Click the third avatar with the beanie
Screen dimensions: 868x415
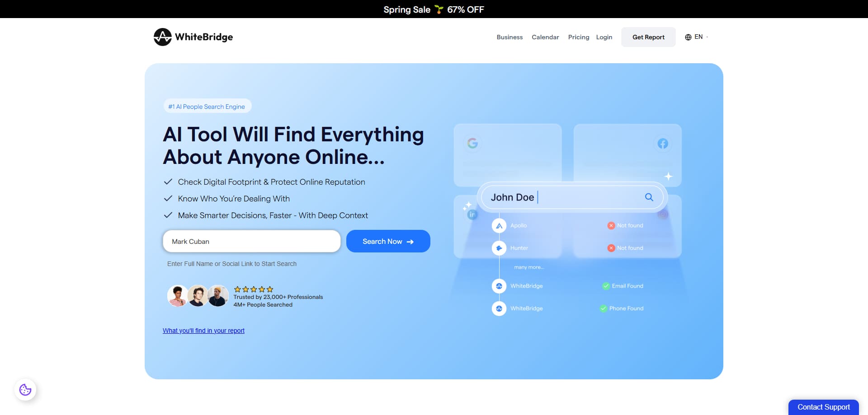pyautogui.click(x=218, y=296)
